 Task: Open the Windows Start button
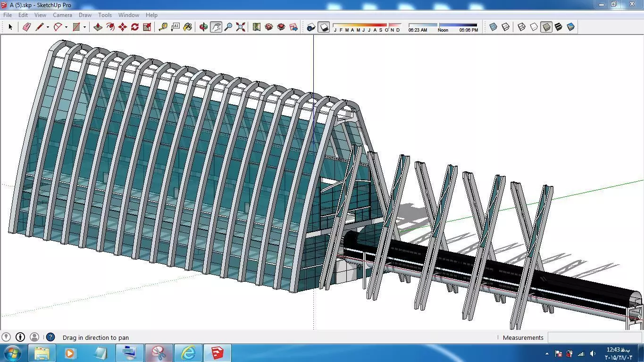12,353
